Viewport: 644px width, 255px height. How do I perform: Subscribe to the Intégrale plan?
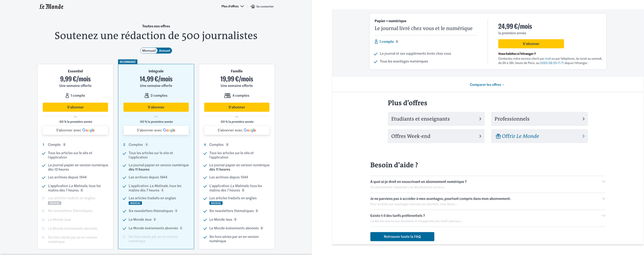pos(156,107)
